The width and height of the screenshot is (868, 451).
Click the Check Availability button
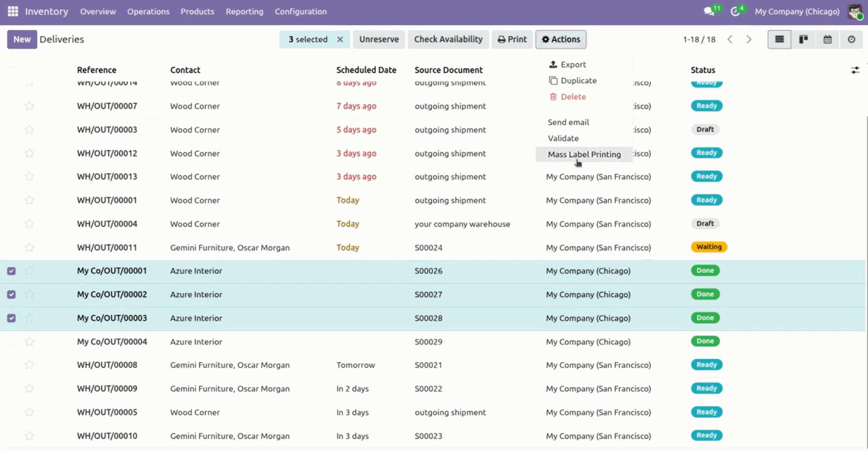coord(448,39)
